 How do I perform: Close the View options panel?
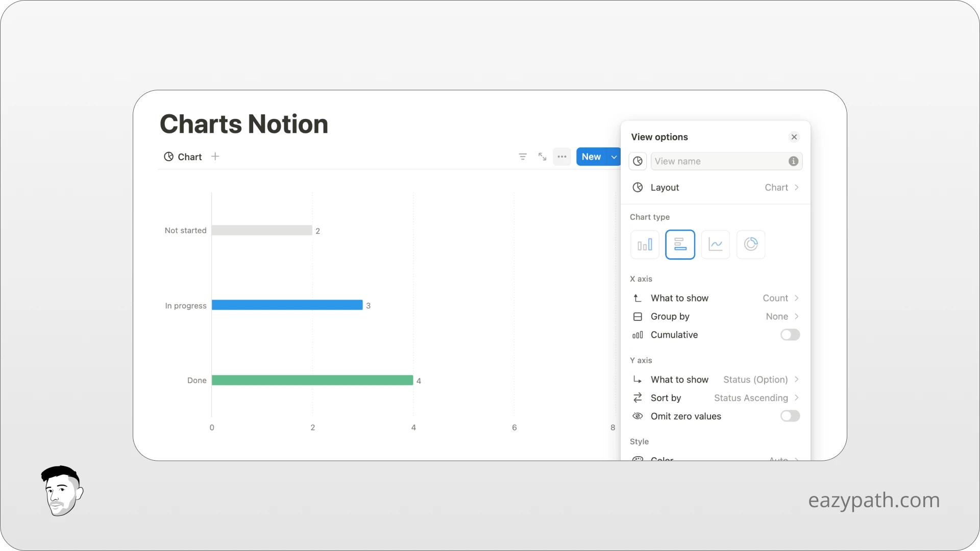[x=794, y=137]
